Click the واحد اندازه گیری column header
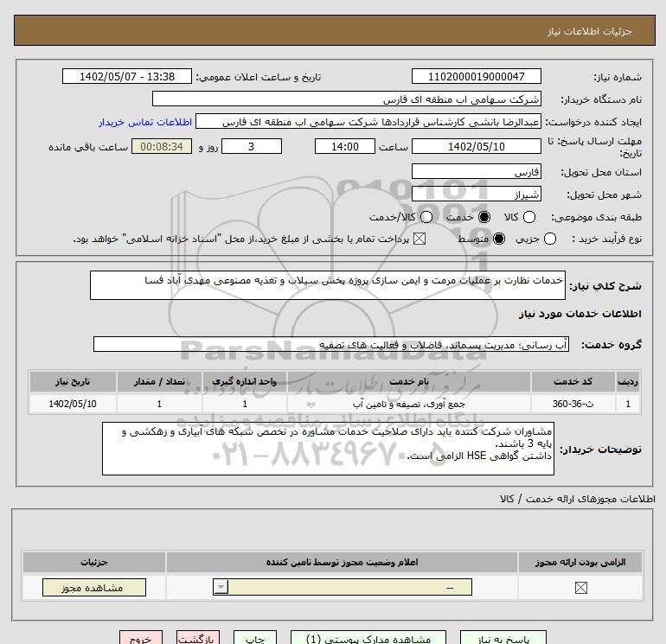 click(x=245, y=381)
